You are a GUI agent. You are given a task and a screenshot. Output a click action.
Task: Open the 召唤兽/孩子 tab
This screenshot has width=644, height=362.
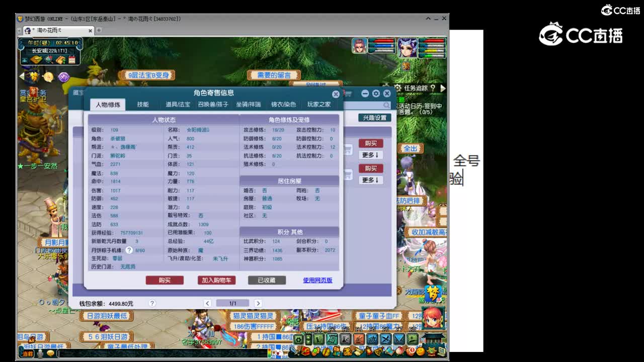coord(213,105)
